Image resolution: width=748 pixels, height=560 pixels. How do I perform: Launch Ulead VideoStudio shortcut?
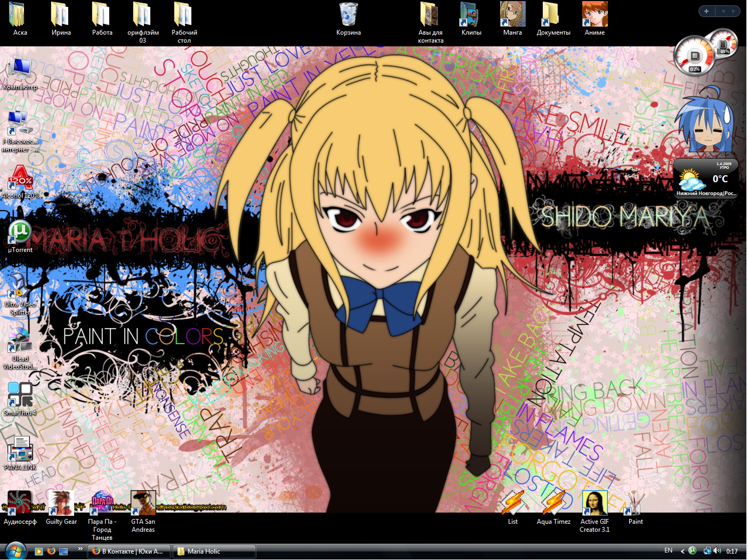click(x=20, y=349)
